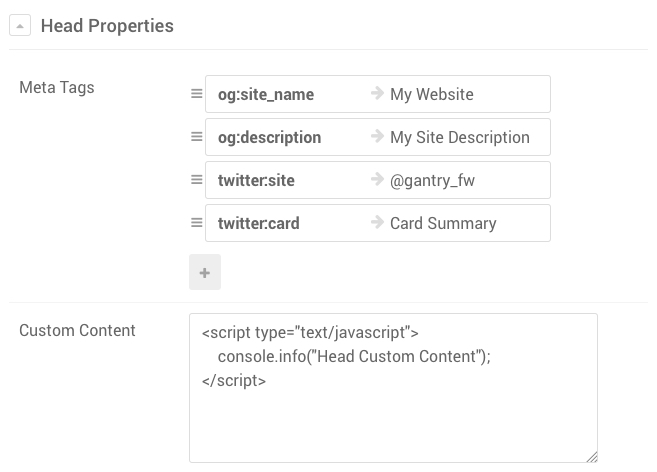
Task: Click the arrow icon in og:description row
Action: click(x=377, y=137)
